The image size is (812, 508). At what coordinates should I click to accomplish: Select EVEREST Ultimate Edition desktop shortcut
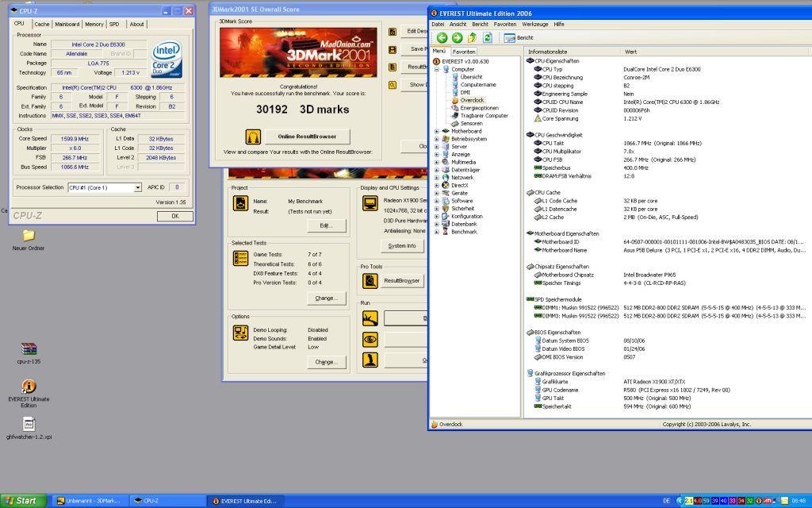point(29,394)
